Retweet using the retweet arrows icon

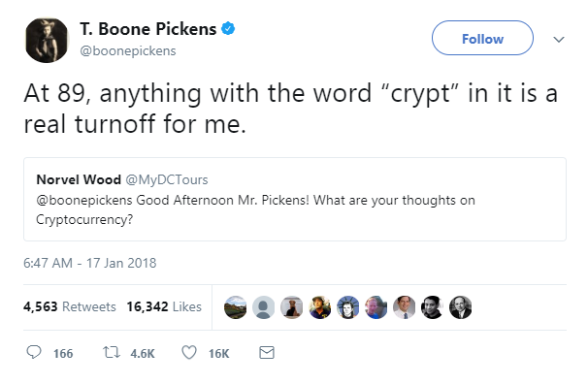coord(112,352)
